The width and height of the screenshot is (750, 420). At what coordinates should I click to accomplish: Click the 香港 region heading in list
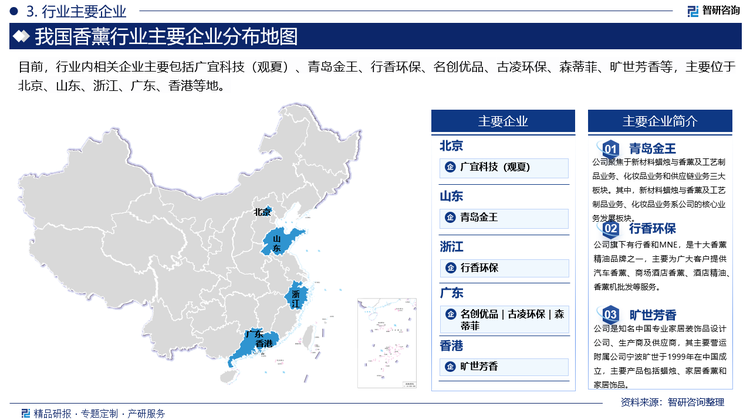(451, 345)
